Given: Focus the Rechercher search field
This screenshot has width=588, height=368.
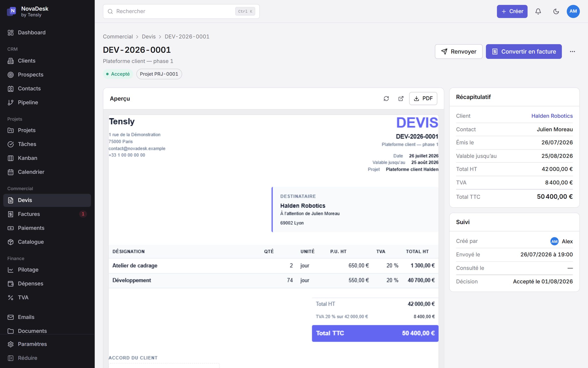Looking at the screenshot, I should point(181,11).
